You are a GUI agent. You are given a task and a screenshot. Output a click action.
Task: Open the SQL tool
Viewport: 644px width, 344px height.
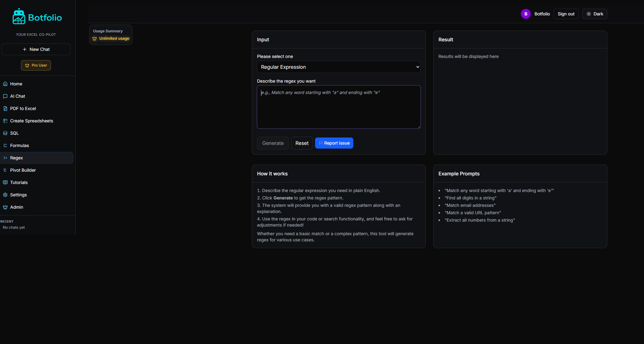15,133
